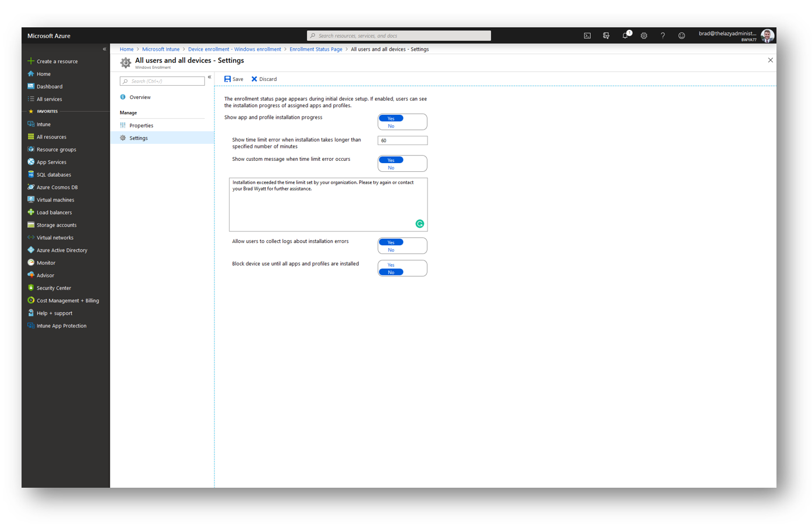
Task: Click the Azure Cosmos DB icon
Action: 31,187
